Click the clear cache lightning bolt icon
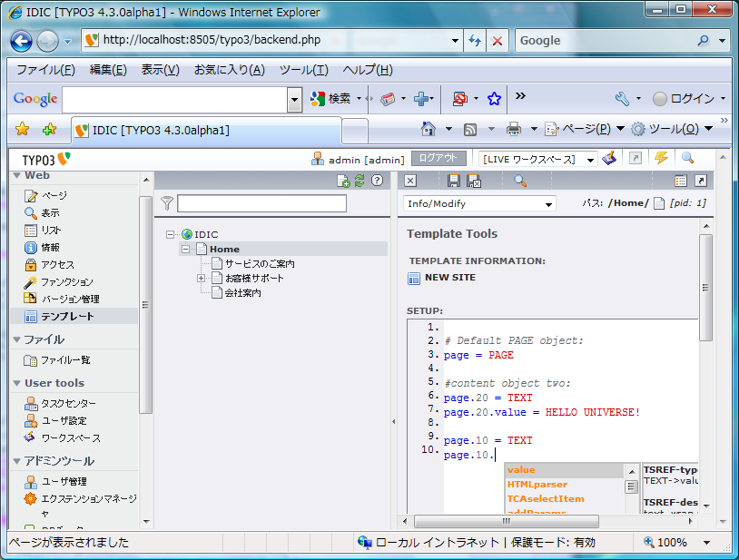Viewport: 739px width, 560px height. coord(661,158)
